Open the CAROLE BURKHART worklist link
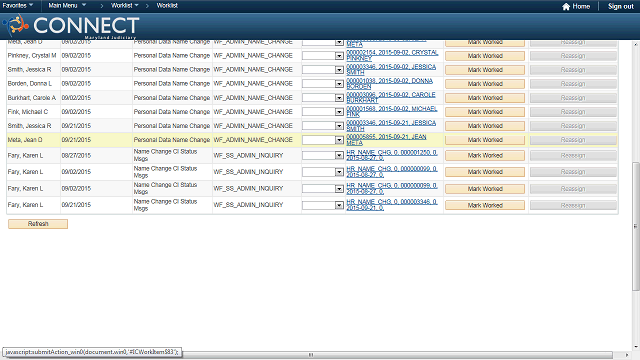The width and height of the screenshot is (640, 360). [391, 97]
